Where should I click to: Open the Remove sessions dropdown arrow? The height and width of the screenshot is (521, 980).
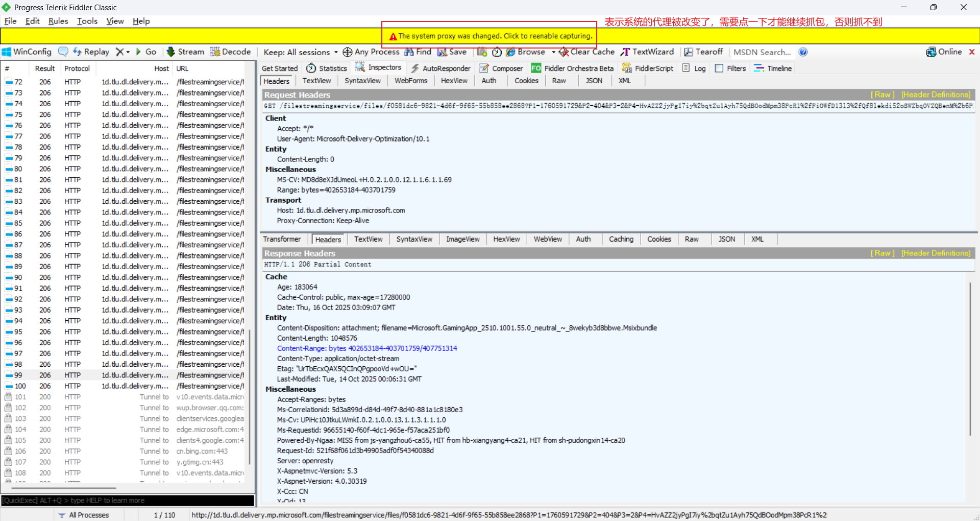[128, 52]
